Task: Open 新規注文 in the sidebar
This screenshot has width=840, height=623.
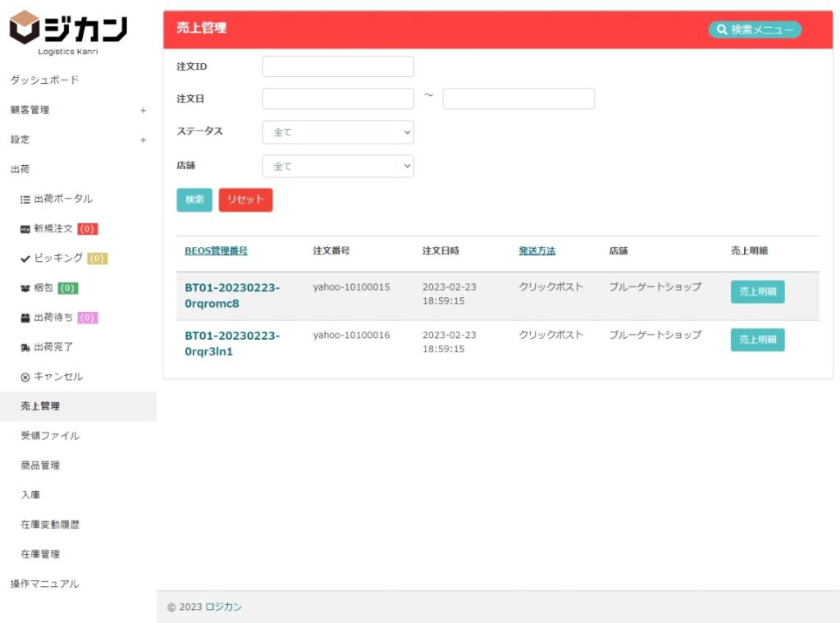Action: [54, 229]
